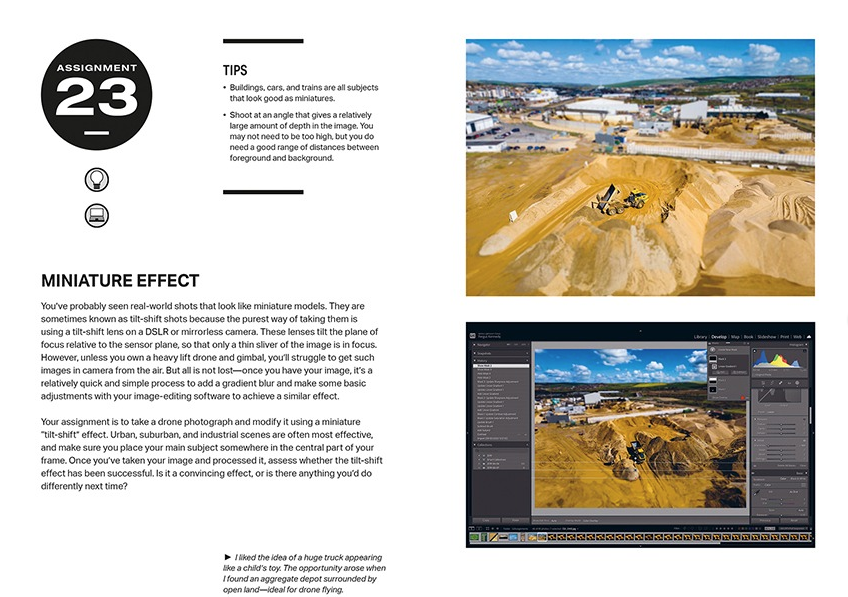848x597 pixels.
Task: Toggle the mask adjustments on/off switch
Action: [x=755, y=466]
